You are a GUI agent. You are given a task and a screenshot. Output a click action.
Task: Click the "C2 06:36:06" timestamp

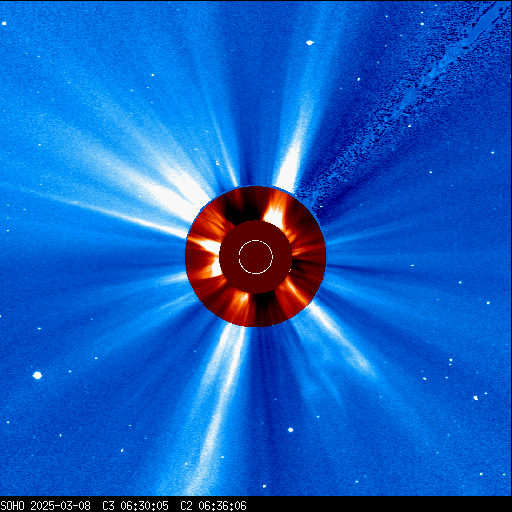coord(213,506)
